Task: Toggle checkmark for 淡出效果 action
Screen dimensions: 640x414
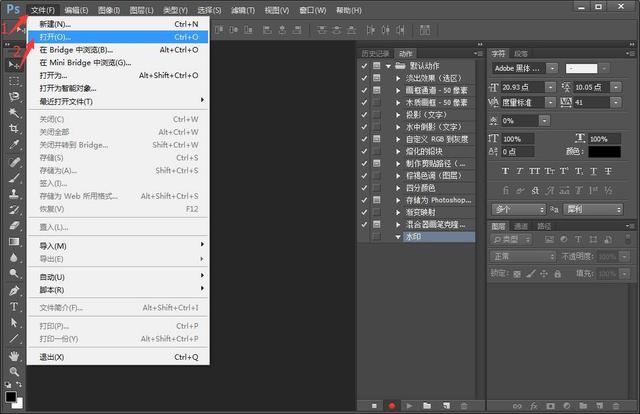Action: click(x=364, y=78)
